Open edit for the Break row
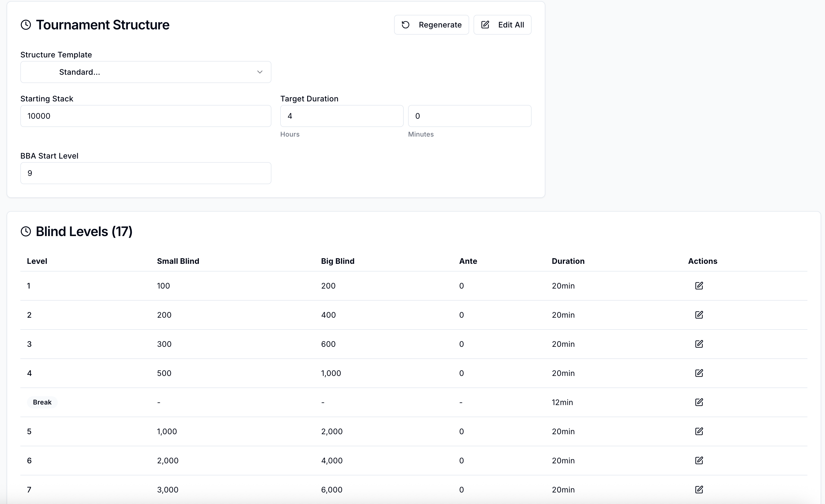The height and width of the screenshot is (504, 825). [x=699, y=402]
